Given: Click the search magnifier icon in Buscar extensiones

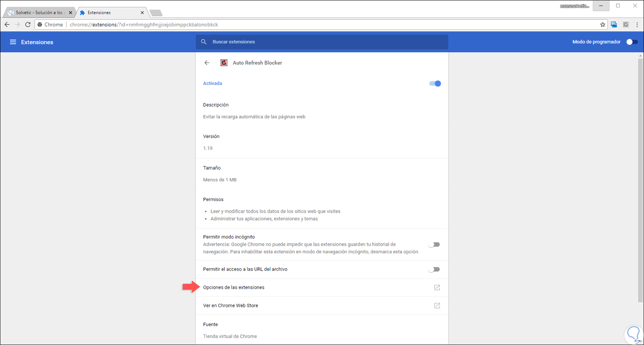Looking at the screenshot, I should pyautogui.click(x=204, y=42).
